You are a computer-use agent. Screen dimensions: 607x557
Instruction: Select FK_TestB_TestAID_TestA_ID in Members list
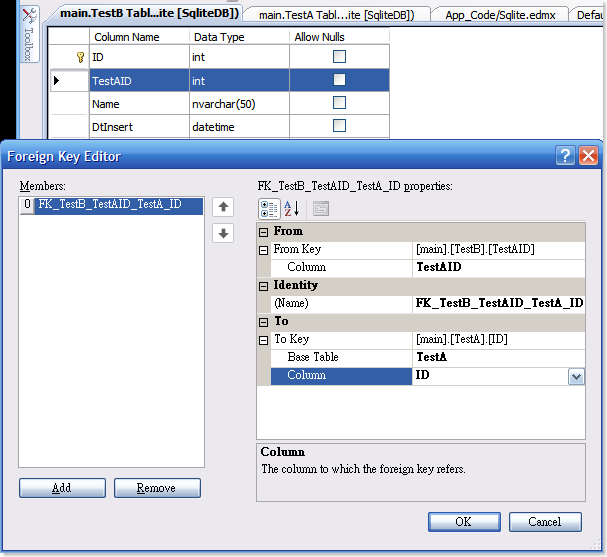tap(119, 205)
